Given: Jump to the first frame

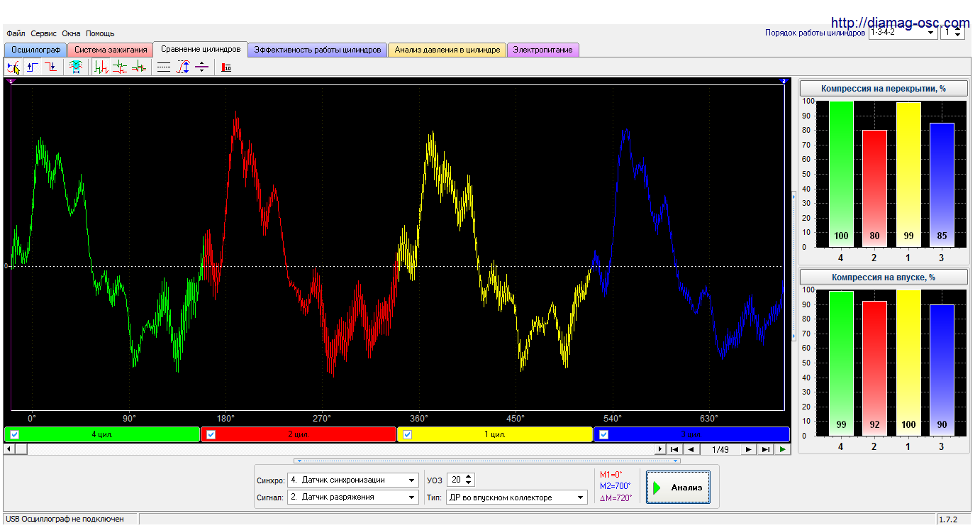Looking at the screenshot, I should point(674,449).
